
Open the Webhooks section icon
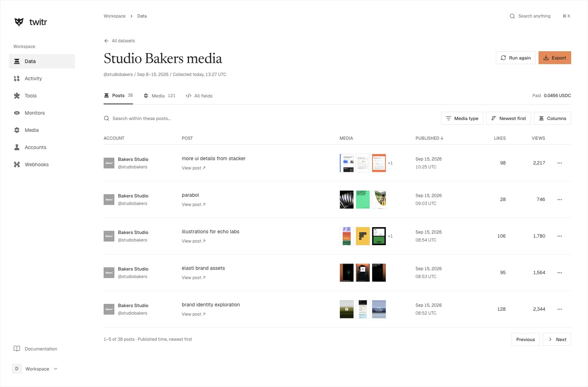pyautogui.click(x=17, y=164)
